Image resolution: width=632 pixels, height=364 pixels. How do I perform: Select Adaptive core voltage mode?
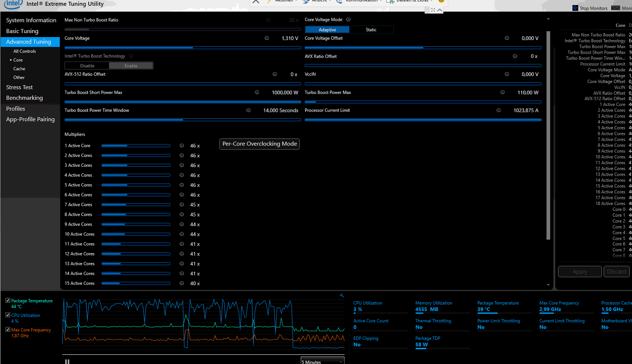(327, 30)
